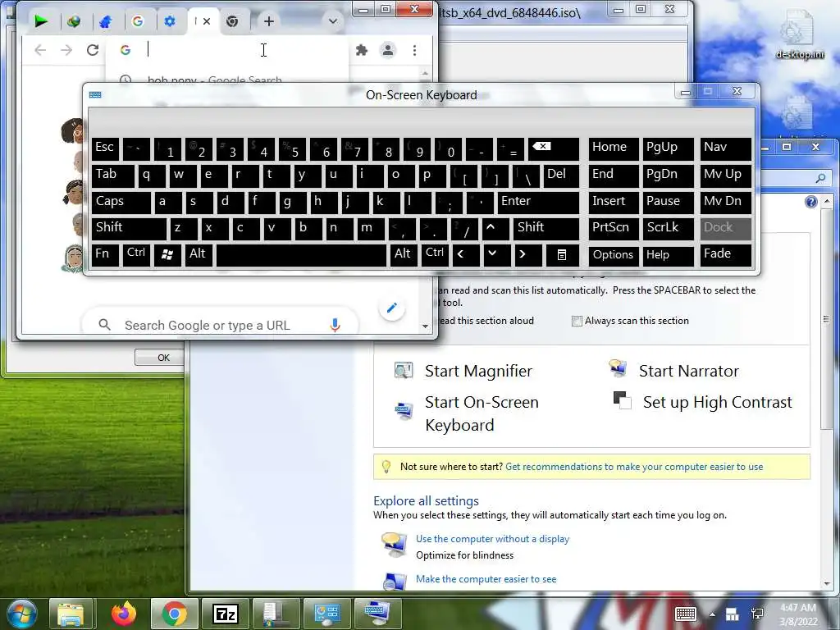Open Start On-Screen Keyboard link
The height and width of the screenshot is (630, 840).
[482, 413]
